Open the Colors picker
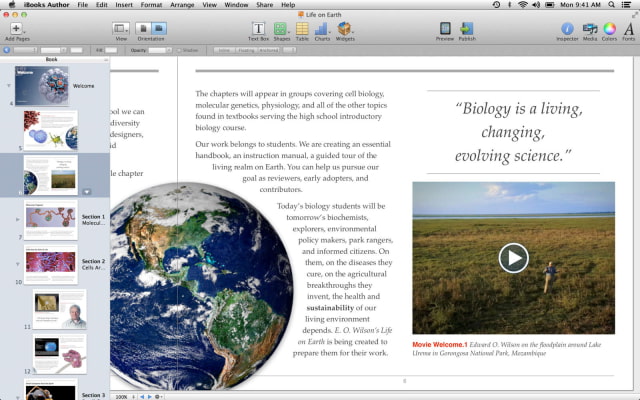 tap(610, 30)
